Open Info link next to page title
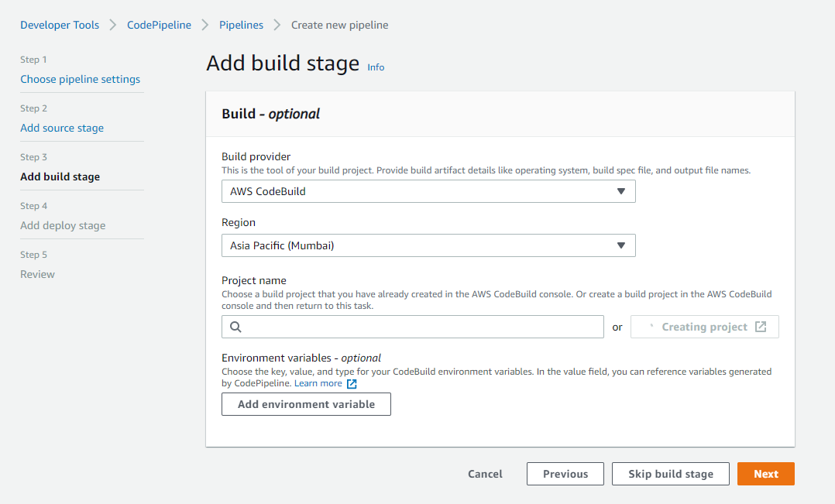The height and width of the screenshot is (504, 835). click(x=376, y=67)
